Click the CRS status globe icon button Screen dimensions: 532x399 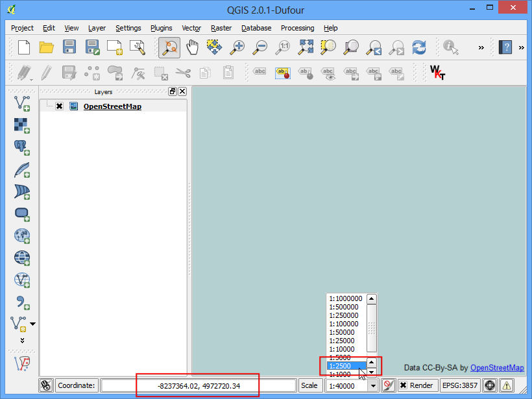[490, 385]
